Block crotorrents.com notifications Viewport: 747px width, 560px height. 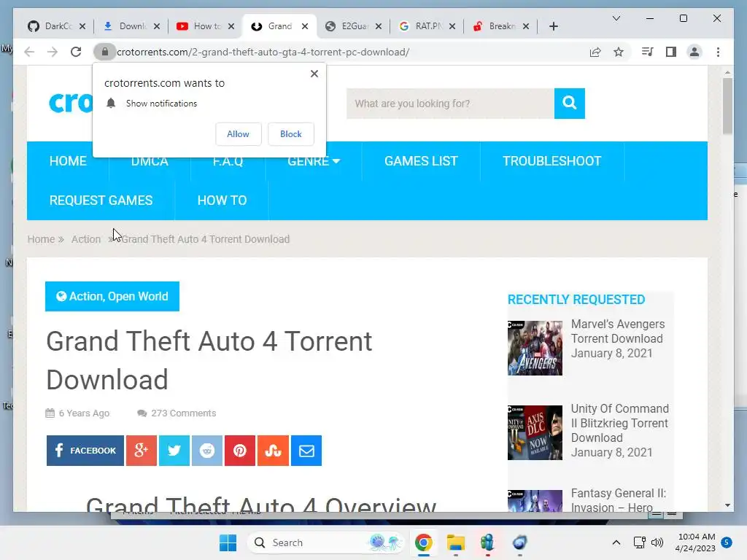[x=290, y=134]
